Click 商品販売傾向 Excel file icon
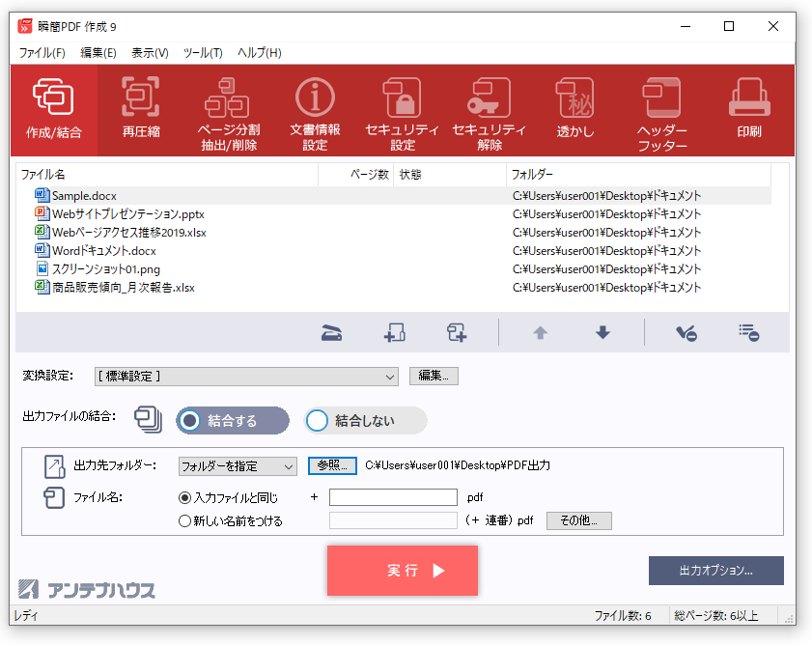This screenshot has width=812, height=645. [x=42, y=287]
